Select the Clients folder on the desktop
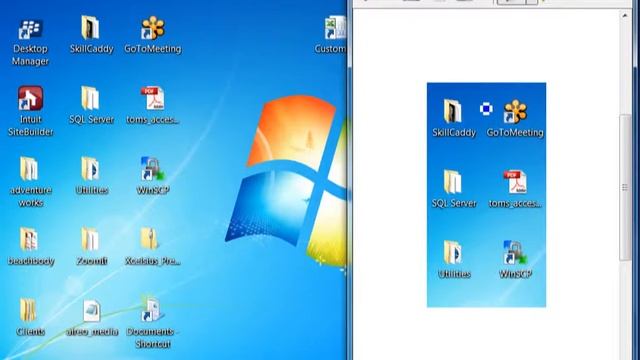This screenshot has width=640, height=360. point(30,317)
